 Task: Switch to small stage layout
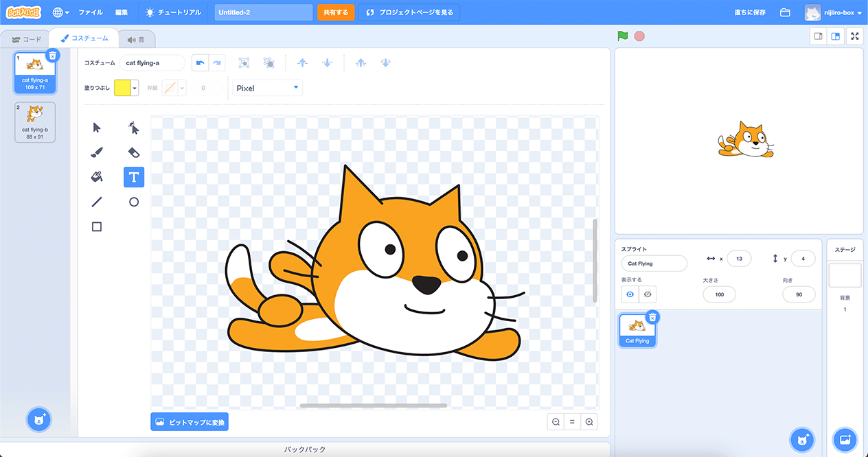(x=819, y=36)
